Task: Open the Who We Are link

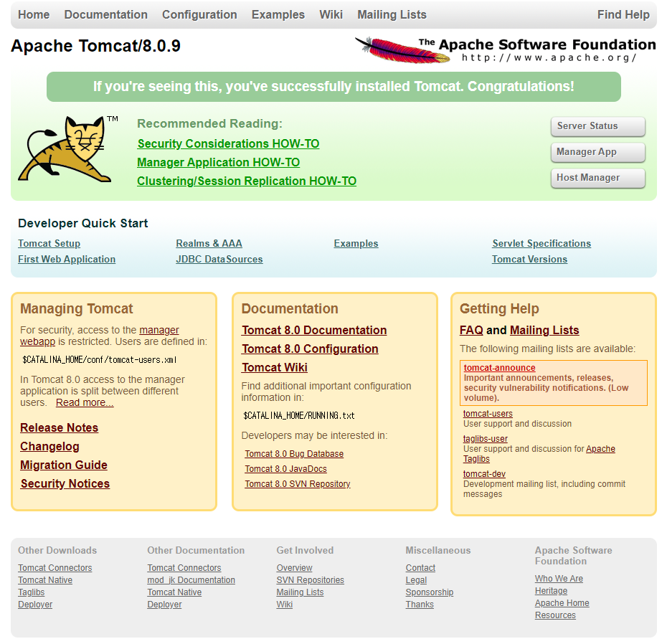Action: [559, 579]
